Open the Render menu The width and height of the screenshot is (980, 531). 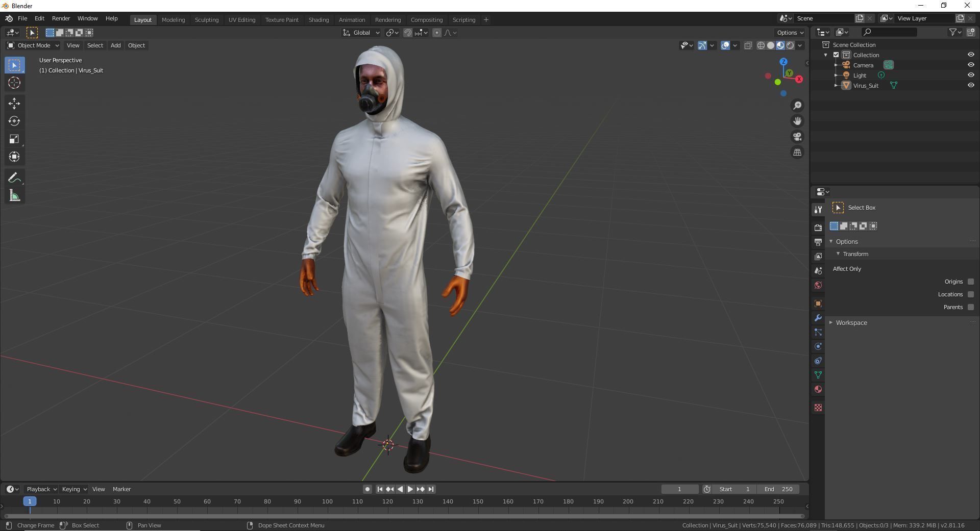click(x=61, y=18)
